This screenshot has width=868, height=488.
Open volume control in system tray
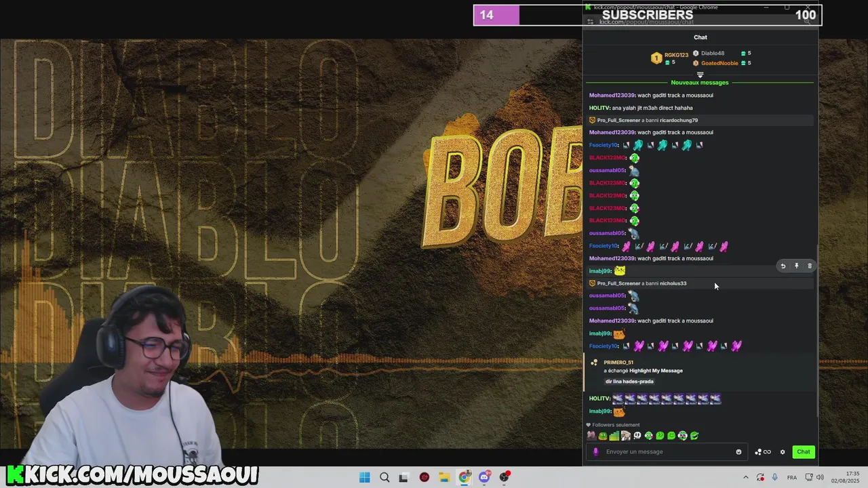pyautogui.click(x=821, y=478)
